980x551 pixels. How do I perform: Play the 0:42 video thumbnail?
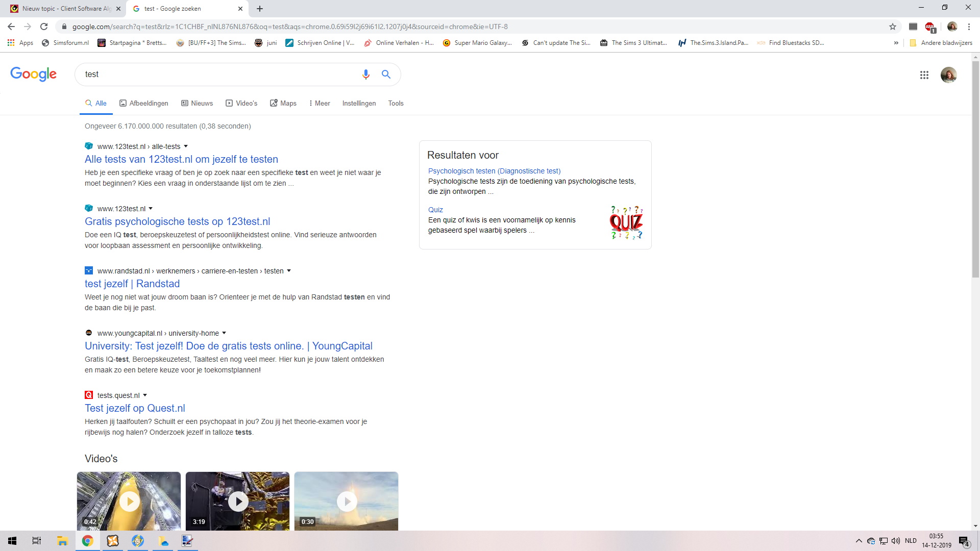129,501
